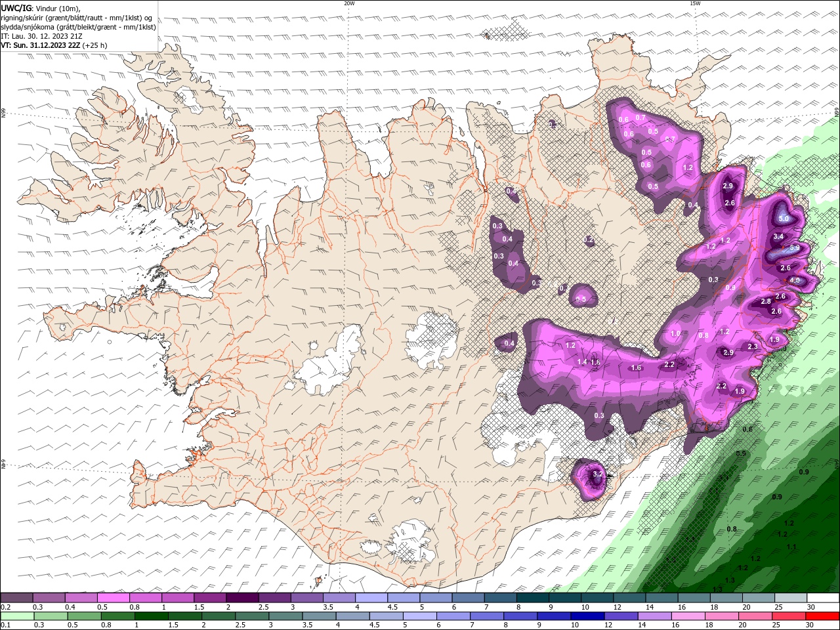Click the 'slydda/snjókoma' legend description line
The width and height of the screenshot is (840, 630).
click(x=78, y=27)
